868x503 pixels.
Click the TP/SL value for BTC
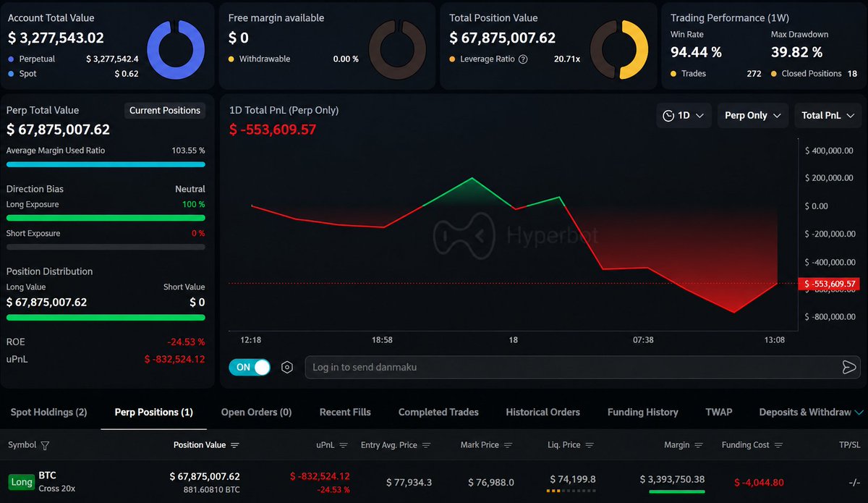[x=854, y=482]
